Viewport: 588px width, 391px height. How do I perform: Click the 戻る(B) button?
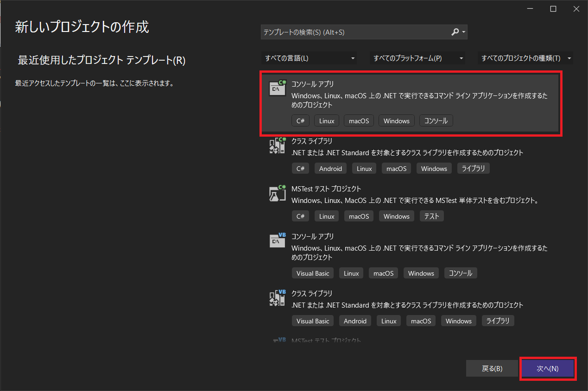click(492, 369)
